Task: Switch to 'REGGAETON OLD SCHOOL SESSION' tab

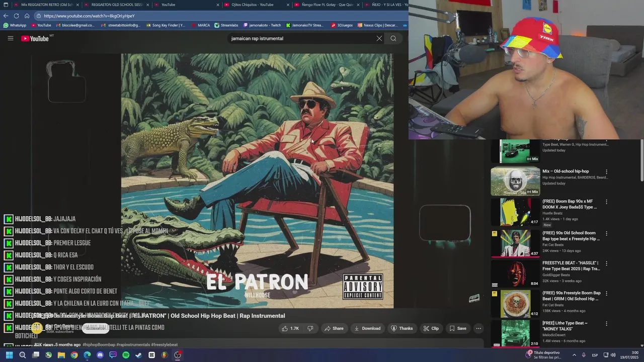Action: [116, 5]
